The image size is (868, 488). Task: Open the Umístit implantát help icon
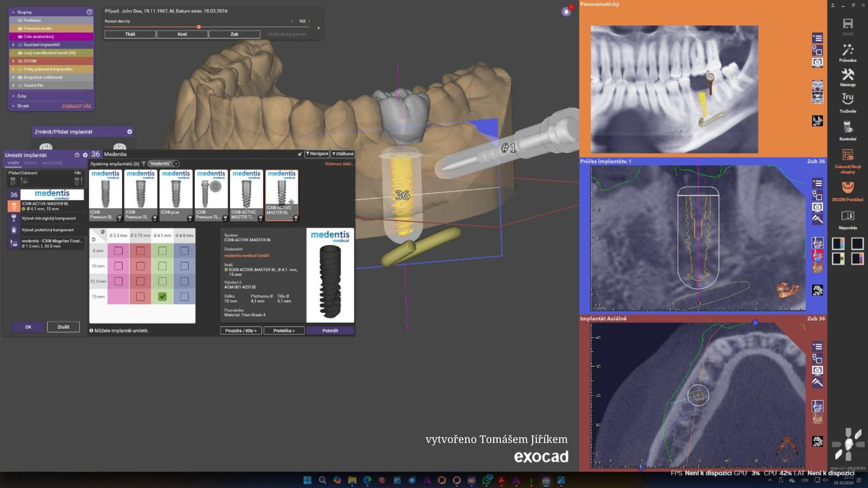click(77, 155)
